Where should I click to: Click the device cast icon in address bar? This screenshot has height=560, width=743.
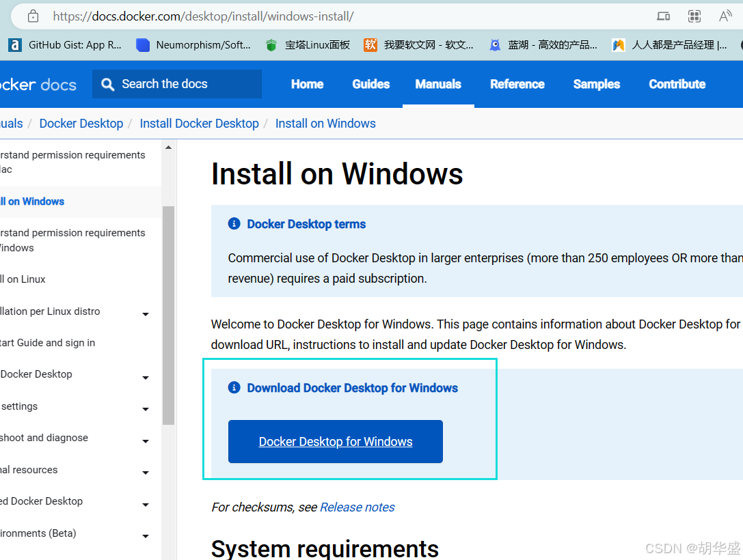click(x=663, y=16)
